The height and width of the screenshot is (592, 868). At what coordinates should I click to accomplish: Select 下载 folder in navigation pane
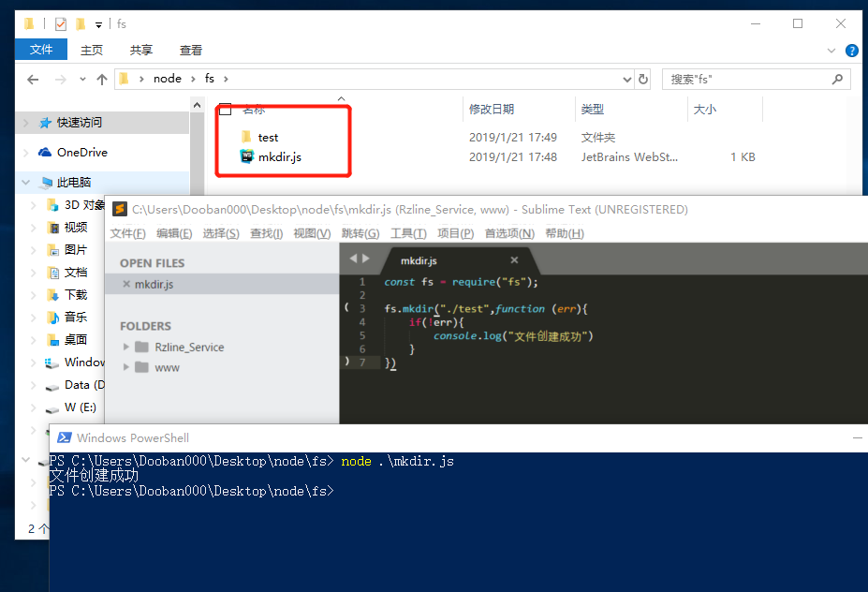coord(75,295)
